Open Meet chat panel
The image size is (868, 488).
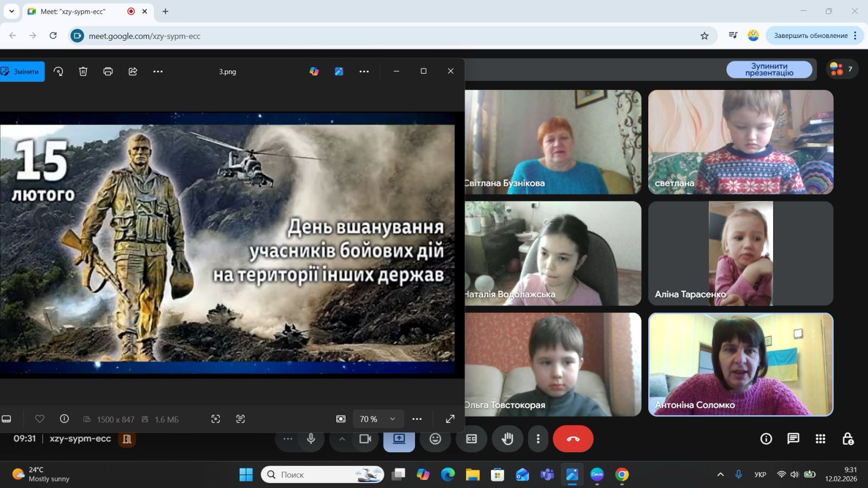pyautogui.click(x=793, y=439)
